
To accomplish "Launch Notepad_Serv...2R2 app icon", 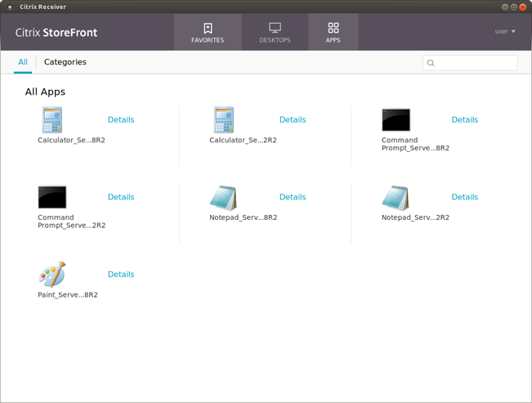I will (x=396, y=198).
